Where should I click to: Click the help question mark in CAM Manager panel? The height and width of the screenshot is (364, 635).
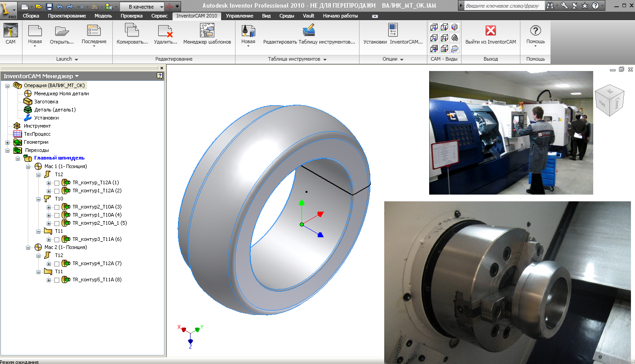click(160, 76)
